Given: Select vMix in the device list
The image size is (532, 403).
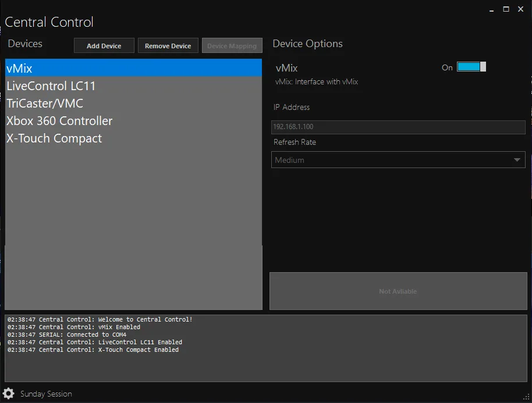Looking at the screenshot, I should (x=134, y=68).
